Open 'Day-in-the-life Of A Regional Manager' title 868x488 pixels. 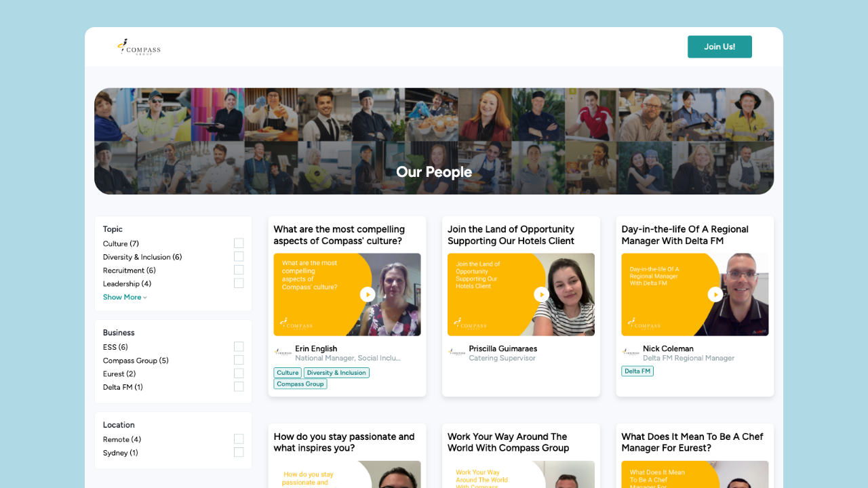click(x=685, y=235)
